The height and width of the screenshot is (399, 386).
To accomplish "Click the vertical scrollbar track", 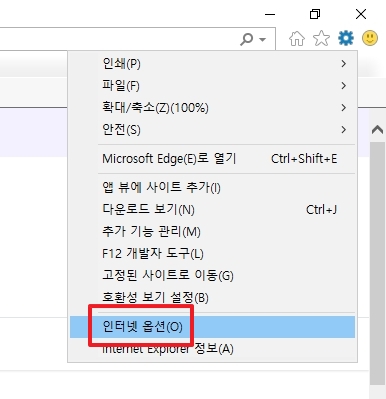I will point(377,263).
